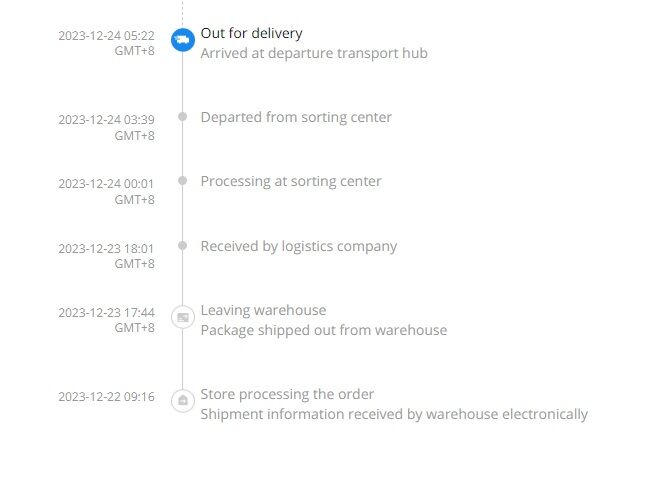Click the store house icon
Screen dimensions: 645x481
point(183,400)
